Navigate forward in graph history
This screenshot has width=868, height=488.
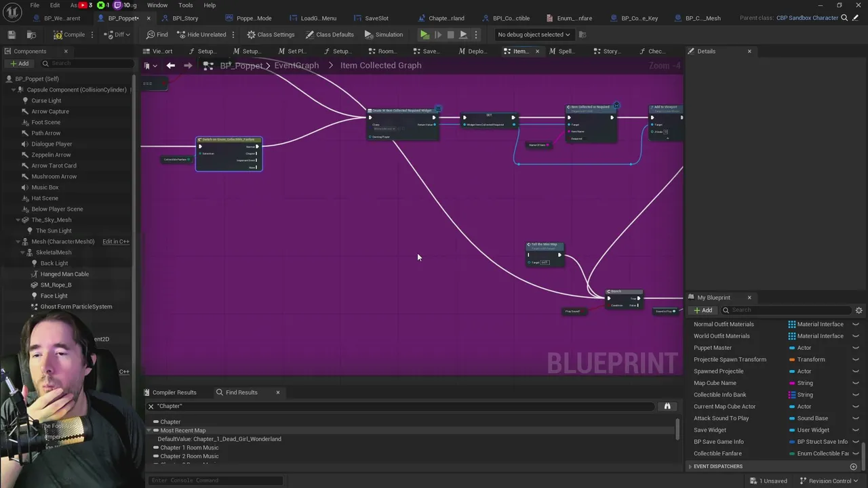click(188, 66)
